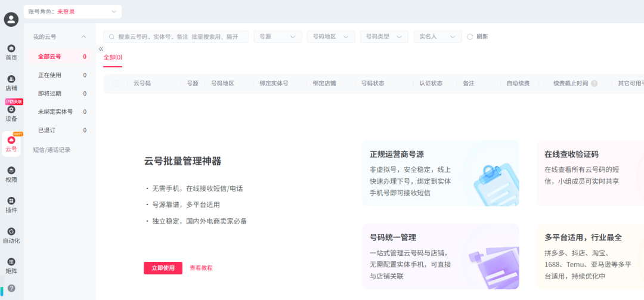Click the 续费截止时间 column header text
644x300 pixels.
click(x=571, y=83)
